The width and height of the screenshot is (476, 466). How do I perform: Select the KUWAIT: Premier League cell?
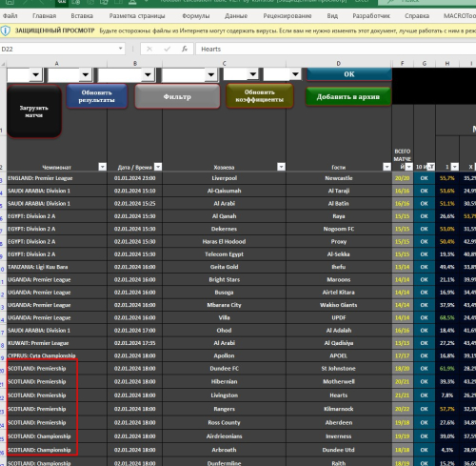click(x=57, y=343)
